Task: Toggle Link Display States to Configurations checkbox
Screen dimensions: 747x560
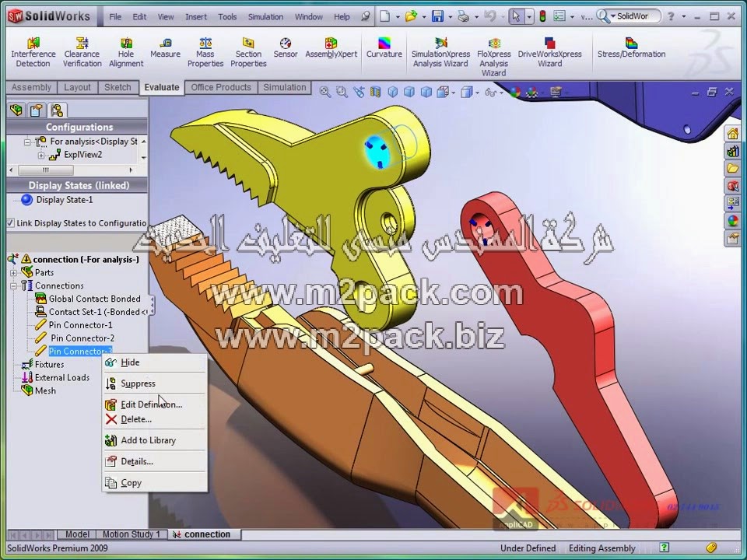Action: tap(10, 223)
